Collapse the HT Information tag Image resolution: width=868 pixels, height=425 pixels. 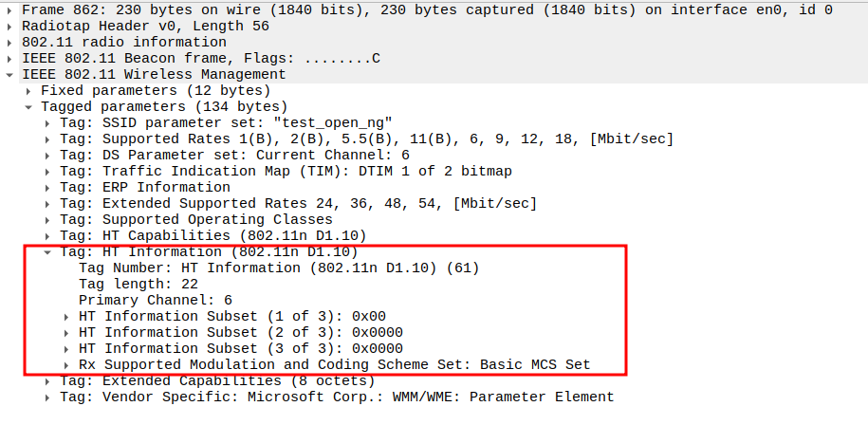[x=47, y=251]
